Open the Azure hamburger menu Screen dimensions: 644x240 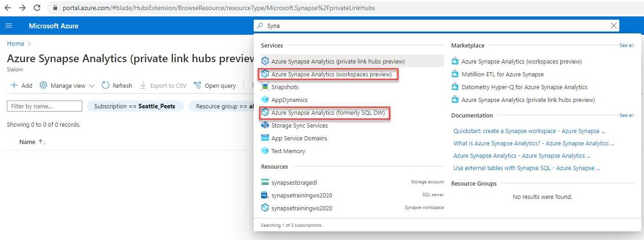pyautogui.click(x=9, y=26)
